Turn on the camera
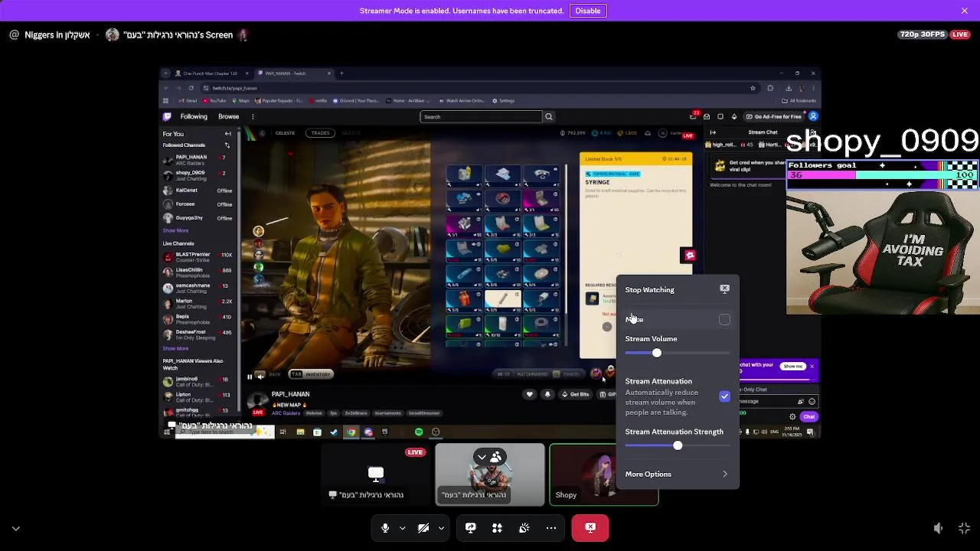980x551 pixels. click(423, 528)
